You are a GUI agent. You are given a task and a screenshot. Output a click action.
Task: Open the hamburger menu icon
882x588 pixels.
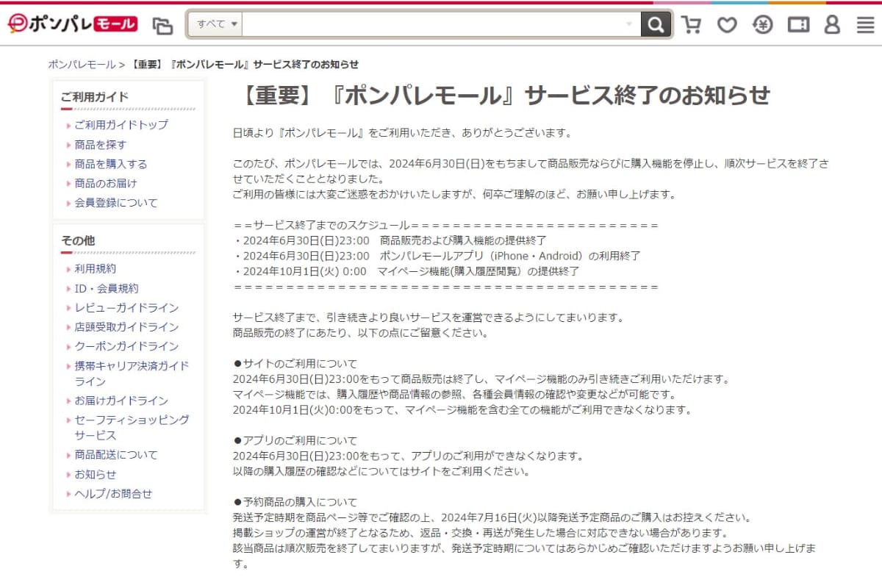tap(866, 25)
